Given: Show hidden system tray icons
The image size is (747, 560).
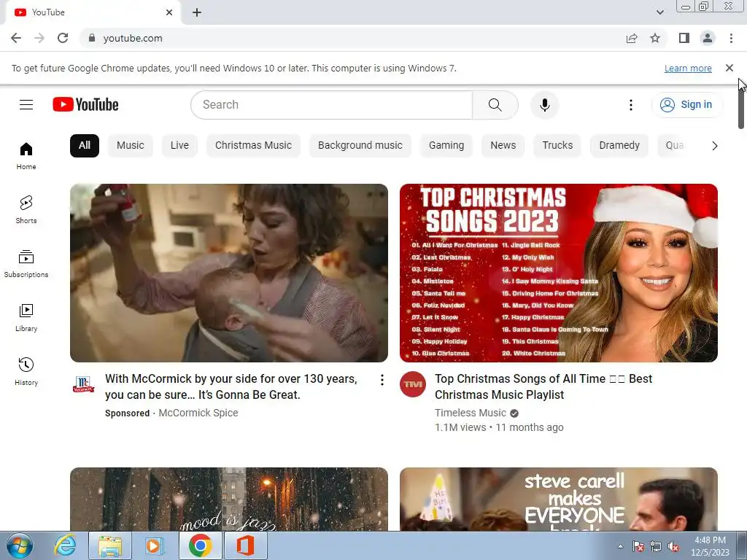Looking at the screenshot, I should pyautogui.click(x=620, y=546).
